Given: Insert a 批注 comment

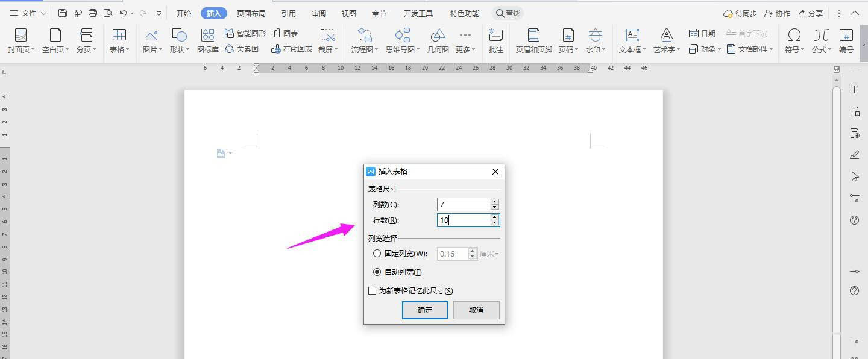Looking at the screenshot, I should 496,41.
